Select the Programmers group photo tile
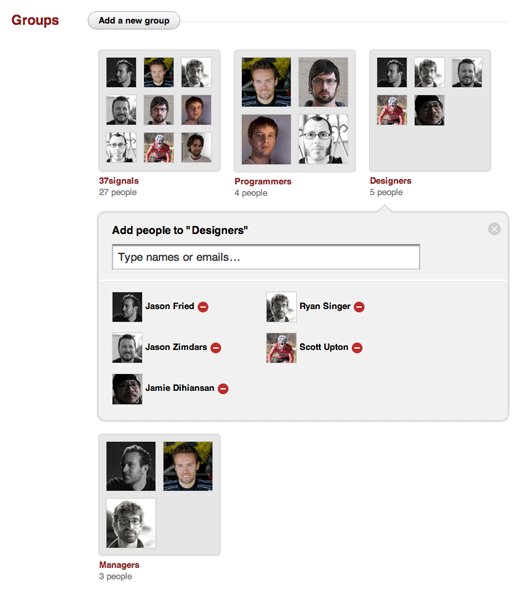The height and width of the screenshot is (596, 530). (x=295, y=111)
